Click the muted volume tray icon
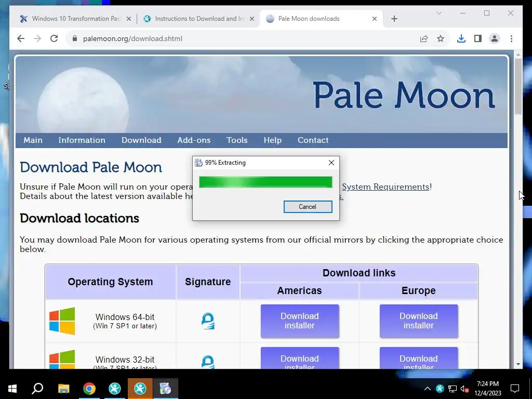 coord(465,389)
